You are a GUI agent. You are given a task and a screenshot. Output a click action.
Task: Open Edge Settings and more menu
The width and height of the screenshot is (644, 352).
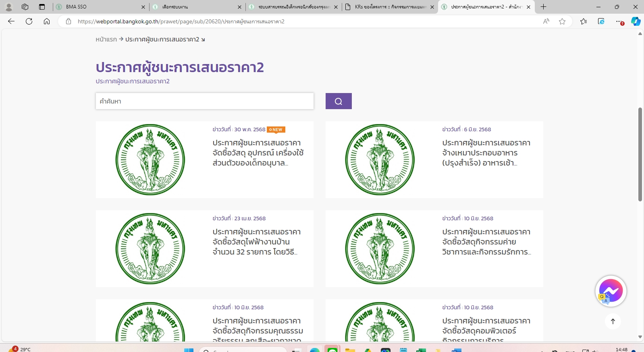click(x=619, y=21)
